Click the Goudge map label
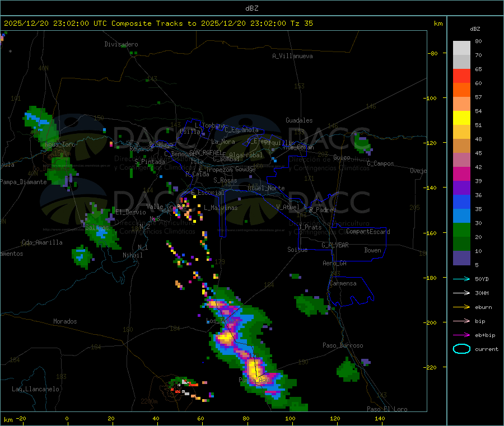 coord(245,169)
